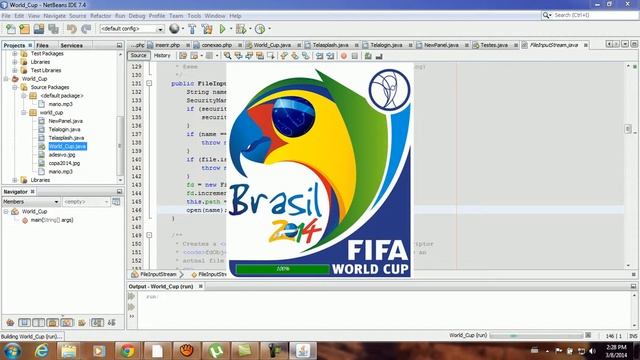Click the Build Project hammer icon
This screenshot has height=360, width=640.
tap(192, 29)
